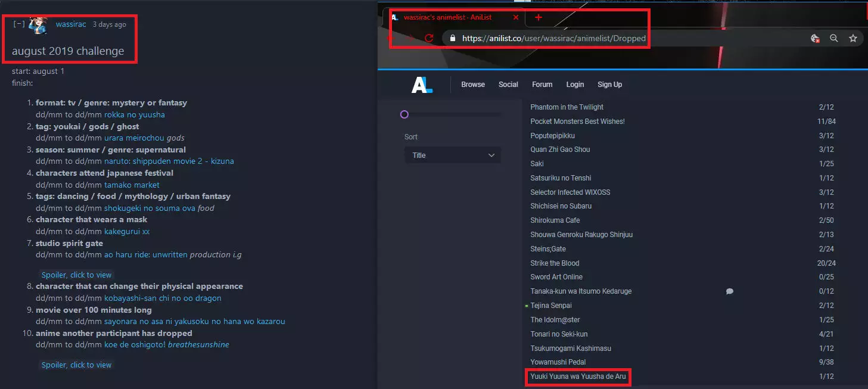Open the comment bubble on Tanaka-kun row

(730, 291)
